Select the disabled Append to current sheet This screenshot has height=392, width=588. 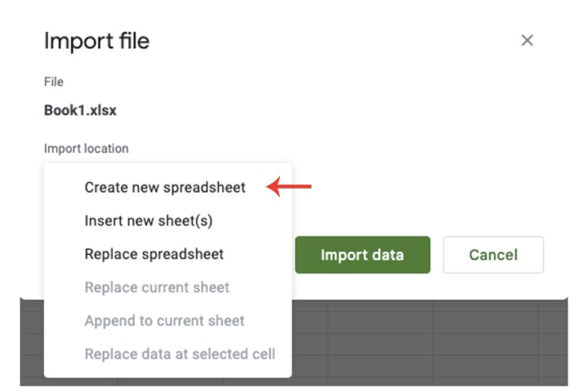click(x=164, y=321)
